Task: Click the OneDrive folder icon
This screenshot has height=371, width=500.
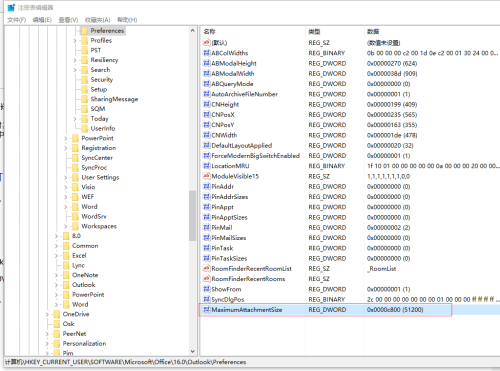Action: pos(57,314)
